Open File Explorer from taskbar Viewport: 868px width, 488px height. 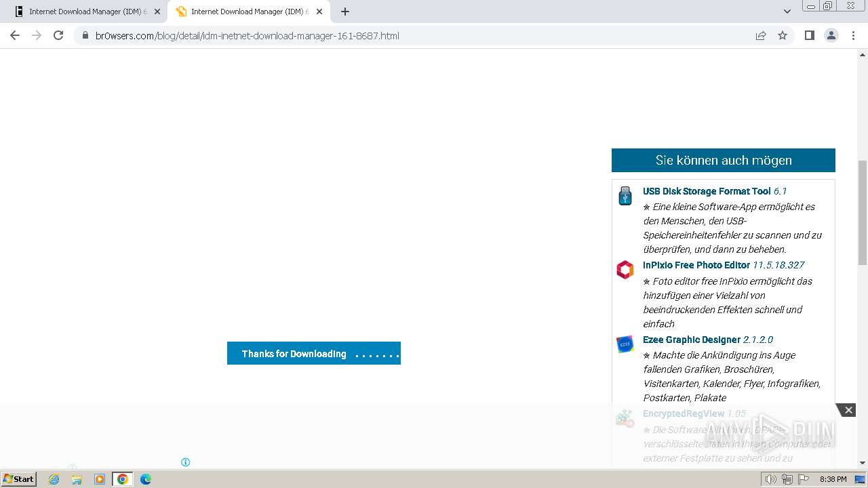[x=77, y=479]
